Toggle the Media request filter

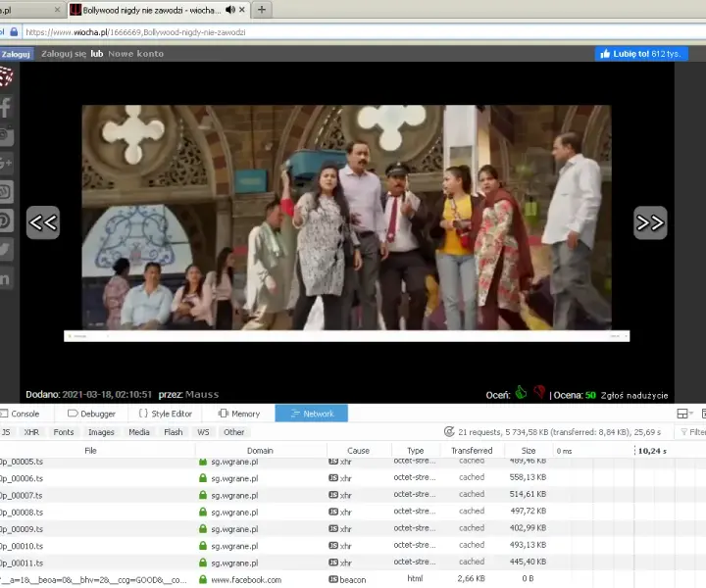coord(139,432)
